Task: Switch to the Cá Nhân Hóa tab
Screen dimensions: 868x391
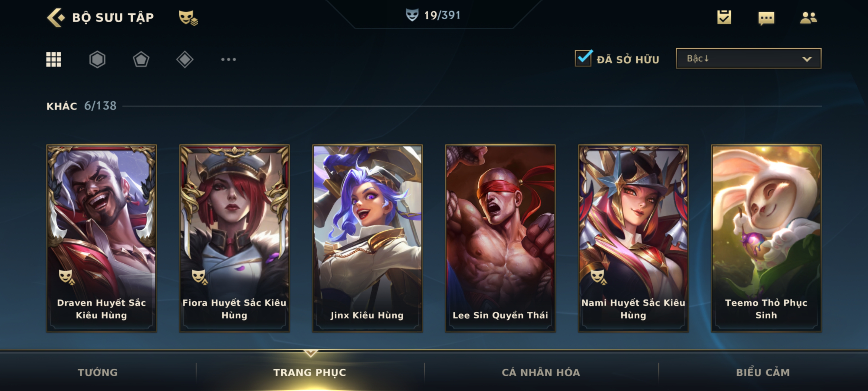Action: pos(541,372)
